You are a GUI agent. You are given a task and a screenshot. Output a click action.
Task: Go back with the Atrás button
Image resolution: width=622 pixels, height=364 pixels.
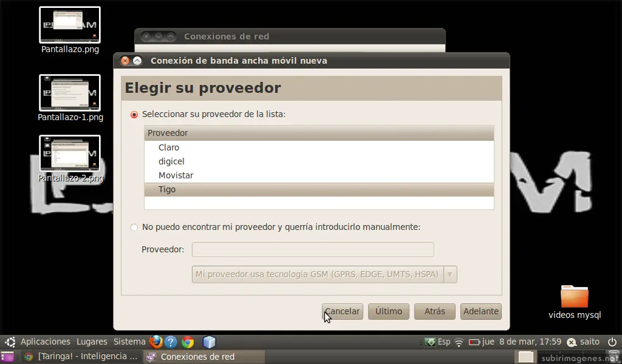pyautogui.click(x=435, y=311)
